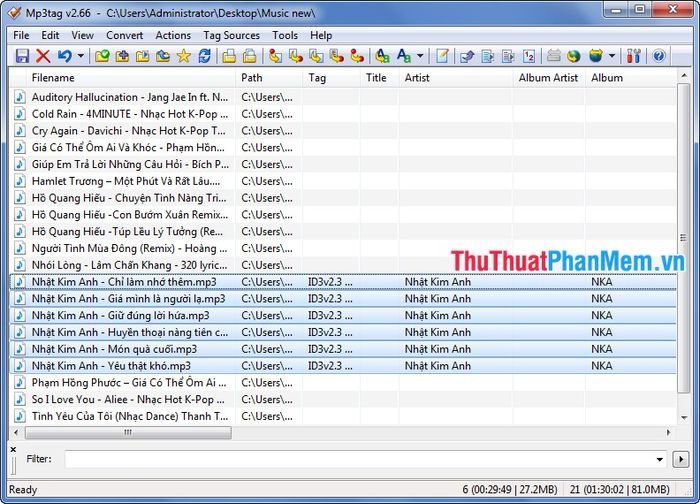Viewport: 700px width, 504px height.
Task: Click the vertical scrollbar up arrow
Action: (x=684, y=76)
